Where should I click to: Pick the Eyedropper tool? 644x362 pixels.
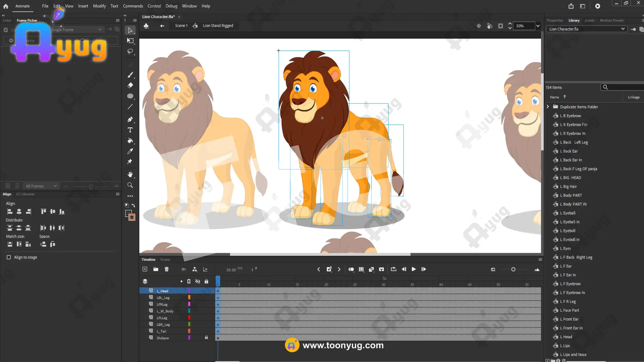pyautogui.click(x=130, y=151)
